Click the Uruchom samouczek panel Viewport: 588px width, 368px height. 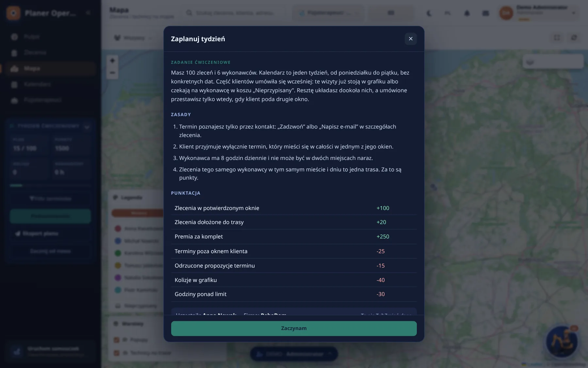click(50, 351)
